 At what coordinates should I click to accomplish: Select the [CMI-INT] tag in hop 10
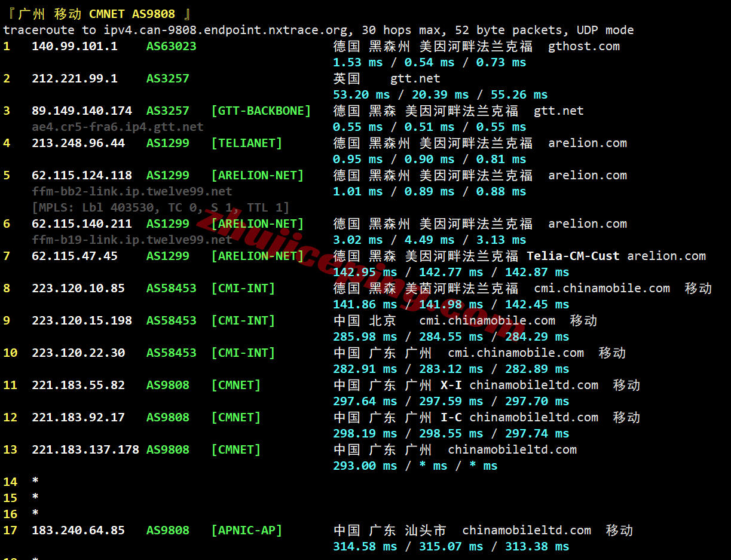[x=243, y=353]
